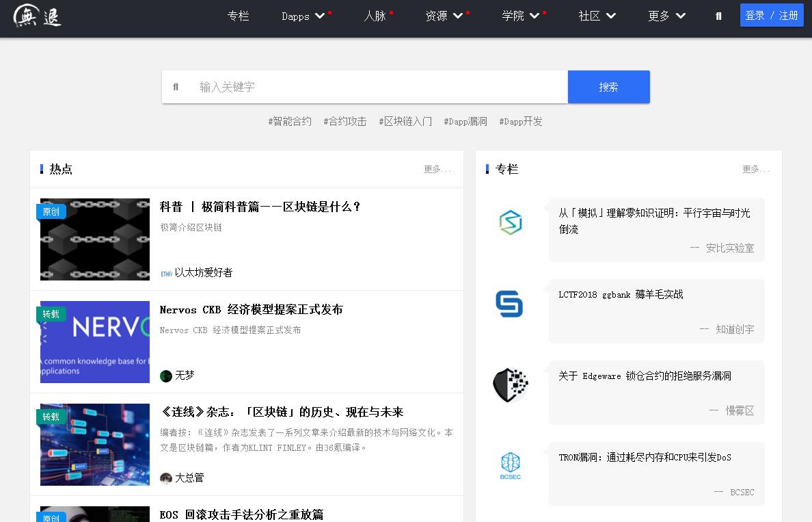
Task: Open the 安比实验室 column logo icon
Action: pos(511,223)
